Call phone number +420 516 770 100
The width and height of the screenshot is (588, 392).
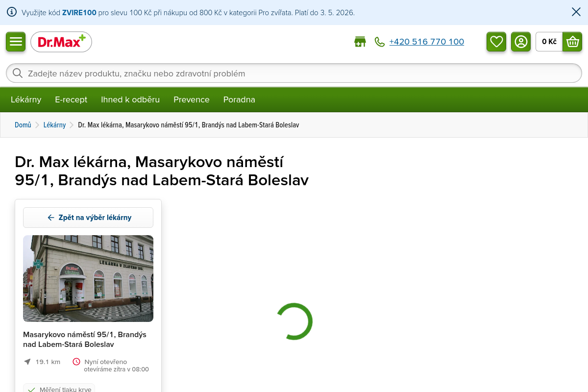pyautogui.click(x=426, y=42)
